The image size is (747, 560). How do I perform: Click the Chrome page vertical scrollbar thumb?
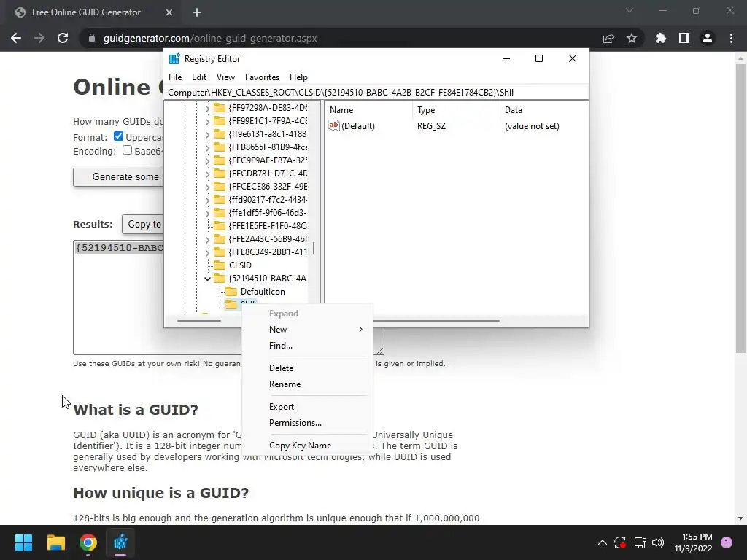click(x=740, y=209)
